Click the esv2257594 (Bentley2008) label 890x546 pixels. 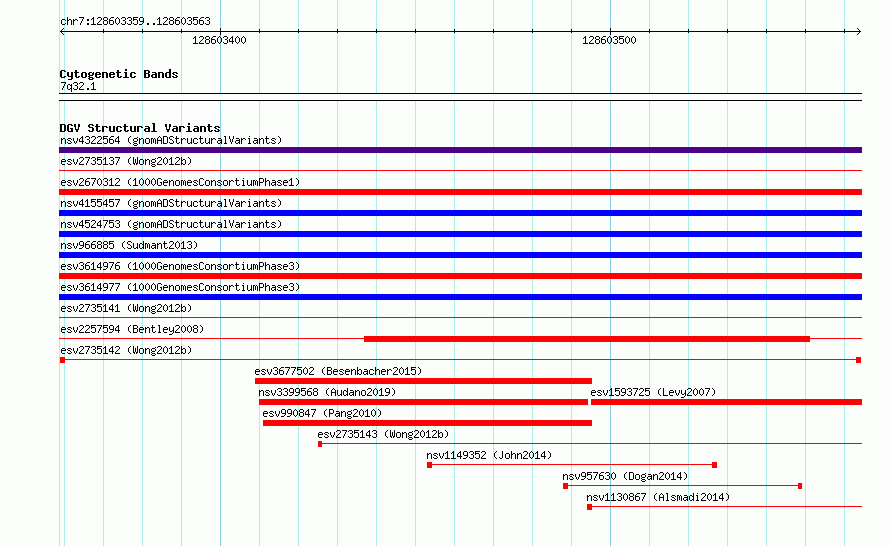[132, 329]
